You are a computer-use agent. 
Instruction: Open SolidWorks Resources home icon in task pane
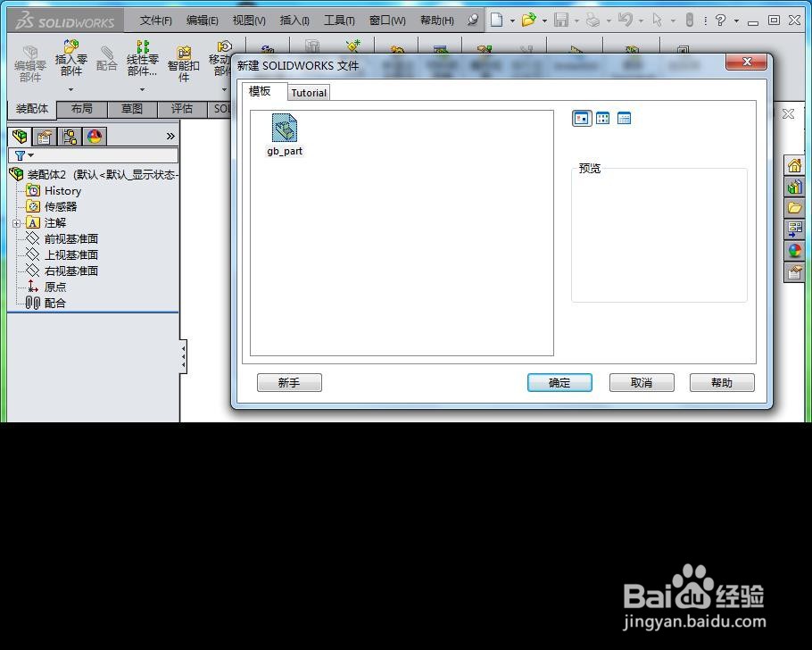794,165
